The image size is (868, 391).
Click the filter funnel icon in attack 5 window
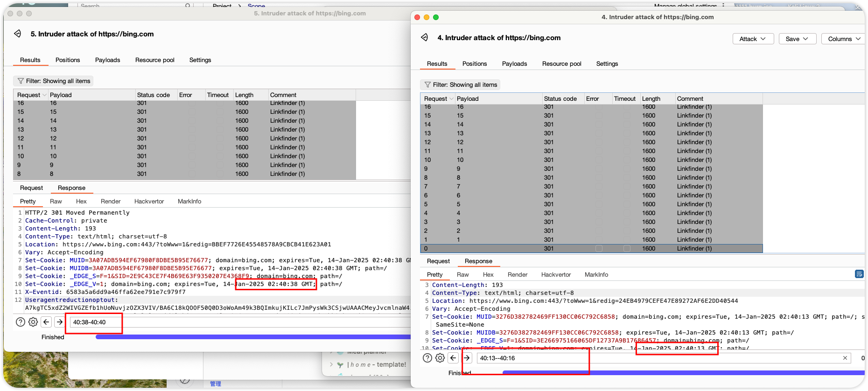[x=21, y=81]
